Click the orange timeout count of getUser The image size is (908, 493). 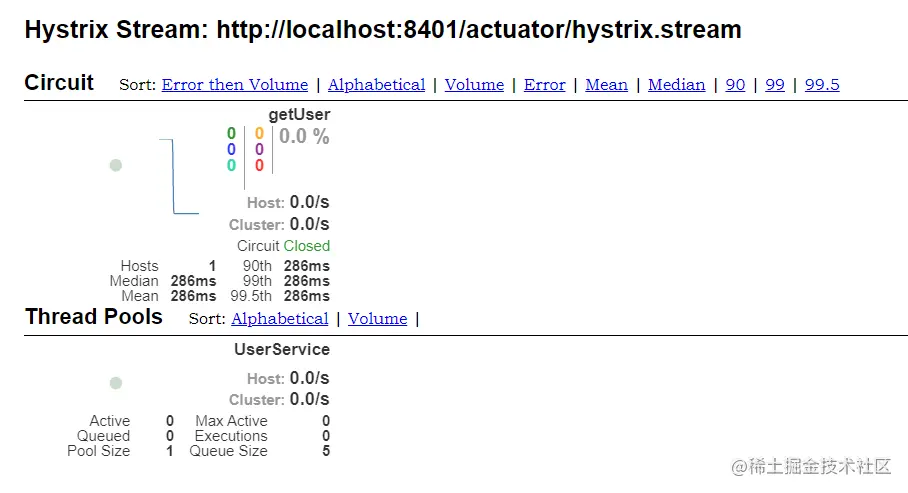[x=259, y=133]
